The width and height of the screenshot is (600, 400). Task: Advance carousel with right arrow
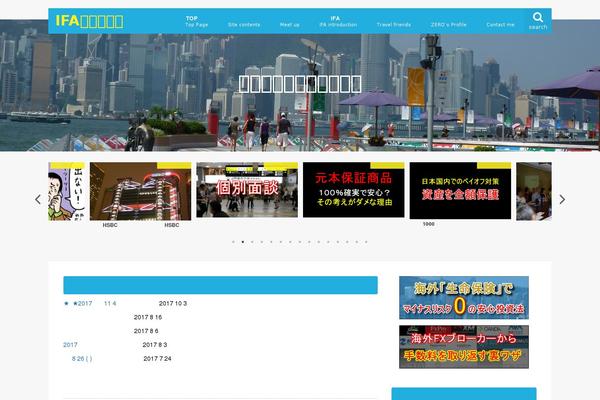click(562, 199)
